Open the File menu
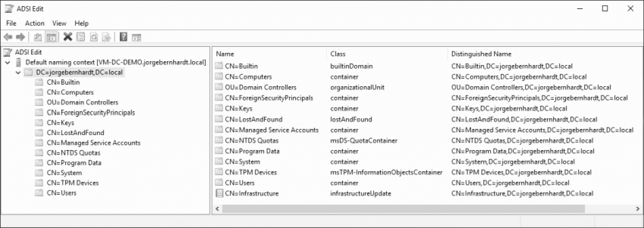The width and height of the screenshot is (644, 228). [x=11, y=23]
